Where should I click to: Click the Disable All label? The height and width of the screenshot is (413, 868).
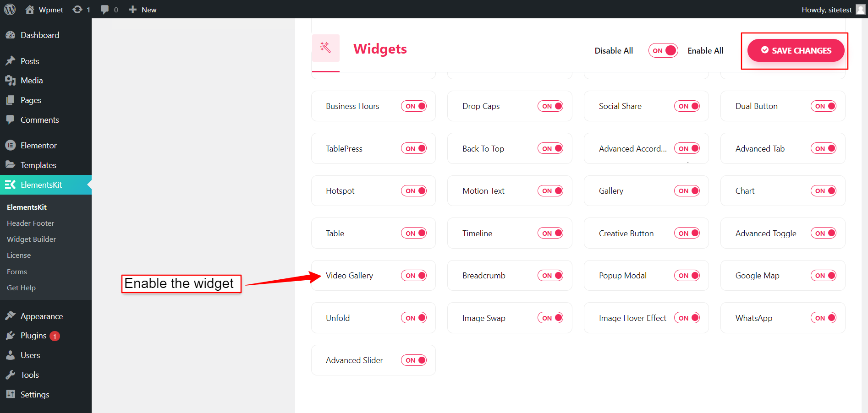(614, 51)
